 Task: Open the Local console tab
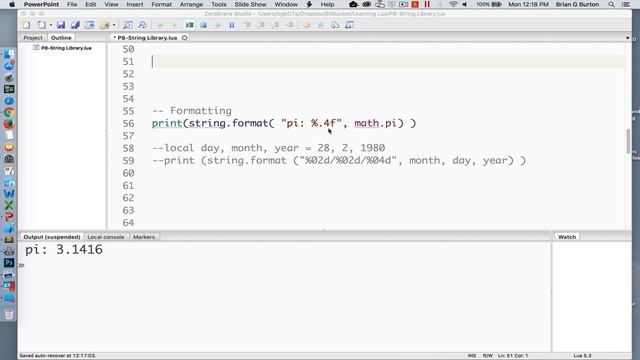(x=106, y=237)
